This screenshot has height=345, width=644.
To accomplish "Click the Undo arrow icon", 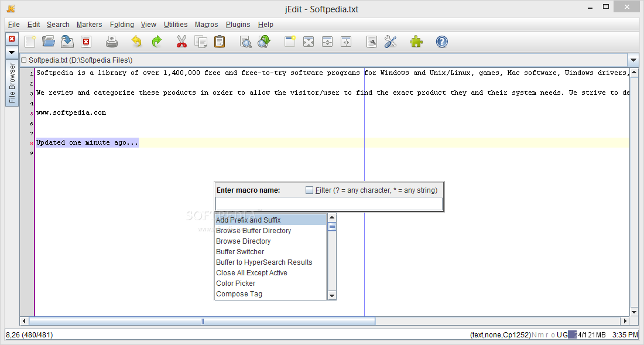I will [136, 42].
